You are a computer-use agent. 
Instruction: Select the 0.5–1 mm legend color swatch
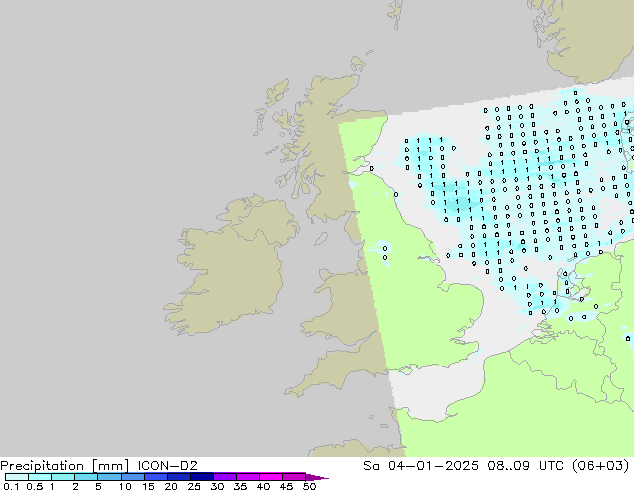click(x=40, y=477)
